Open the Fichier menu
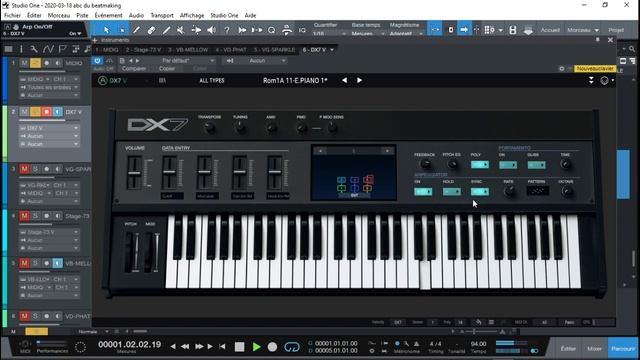Screen dimensions: 640x360 (12, 15)
